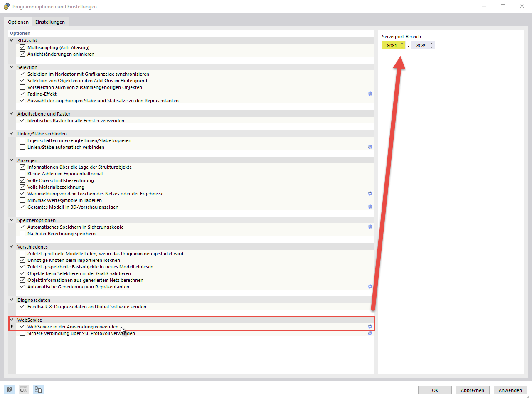
Task: Uncheck Multisampling (Anti-Aliasing)
Action: (22, 47)
